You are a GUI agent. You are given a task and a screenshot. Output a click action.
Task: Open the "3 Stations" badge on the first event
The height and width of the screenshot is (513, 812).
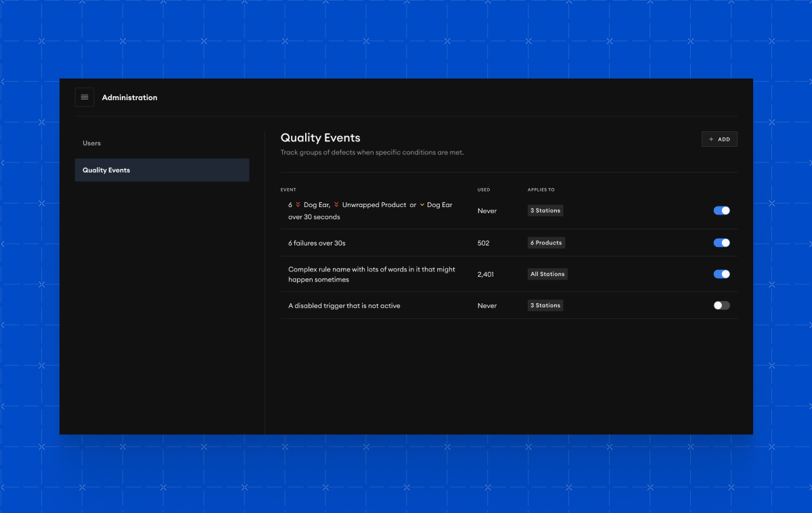(545, 210)
